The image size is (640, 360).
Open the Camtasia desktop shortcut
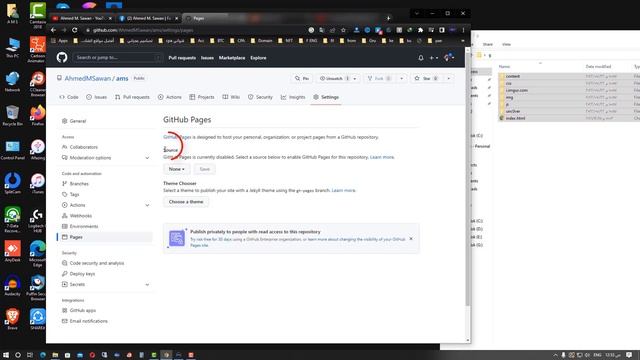click(x=38, y=16)
